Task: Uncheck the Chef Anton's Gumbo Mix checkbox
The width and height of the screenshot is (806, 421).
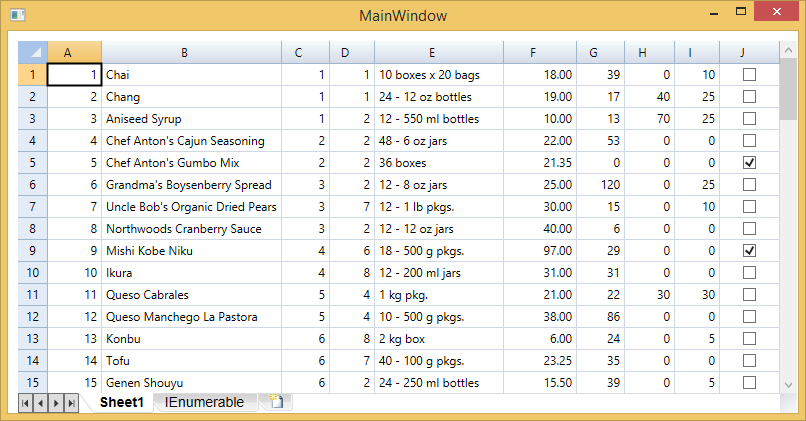Action: coord(749,163)
